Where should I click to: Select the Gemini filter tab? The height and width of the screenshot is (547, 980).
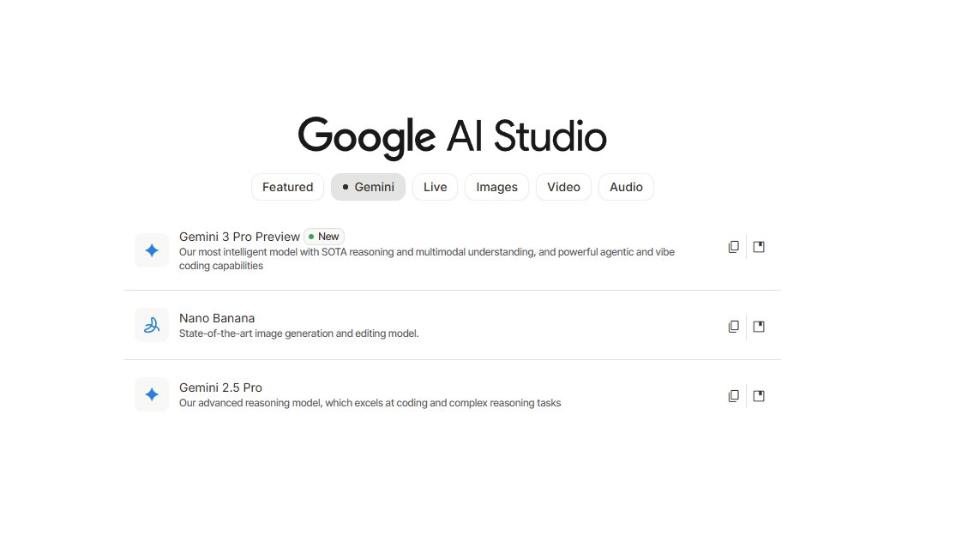point(368,187)
